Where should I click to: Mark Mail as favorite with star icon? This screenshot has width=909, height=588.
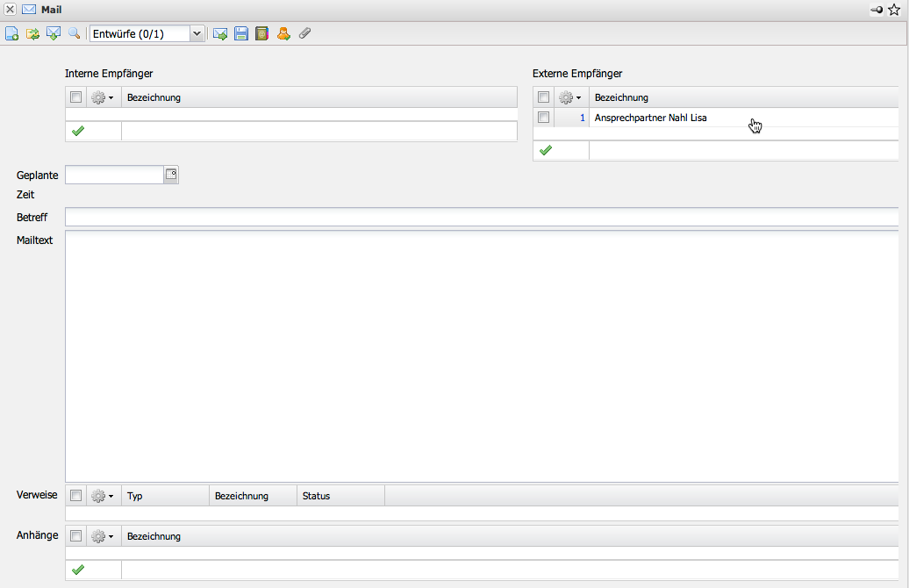[x=894, y=10]
